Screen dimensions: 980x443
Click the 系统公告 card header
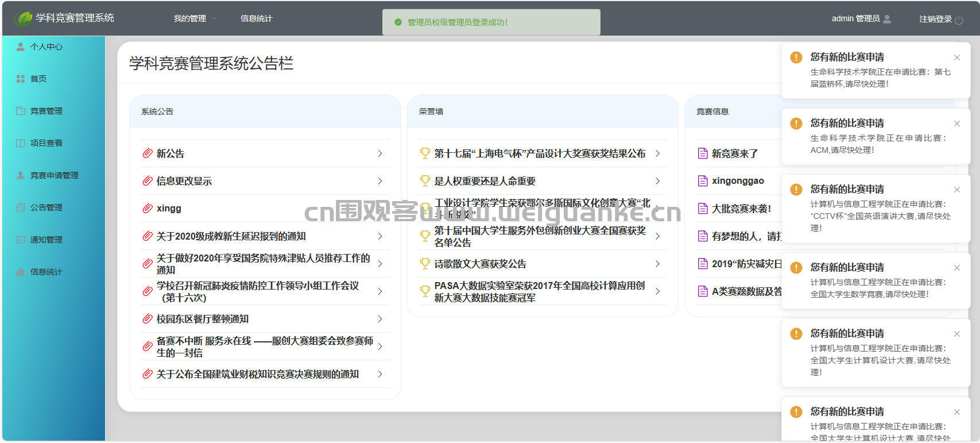pos(265,111)
